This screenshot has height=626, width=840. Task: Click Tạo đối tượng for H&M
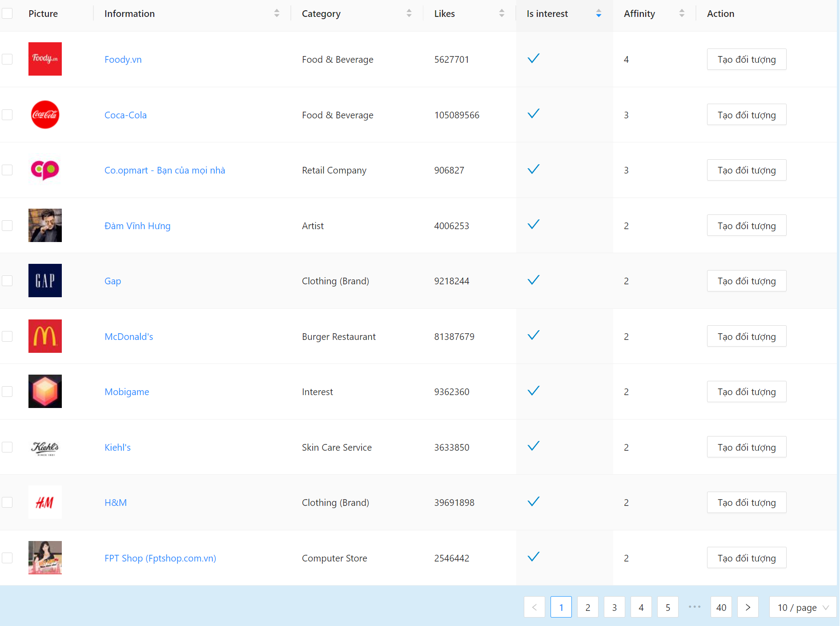click(747, 502)
